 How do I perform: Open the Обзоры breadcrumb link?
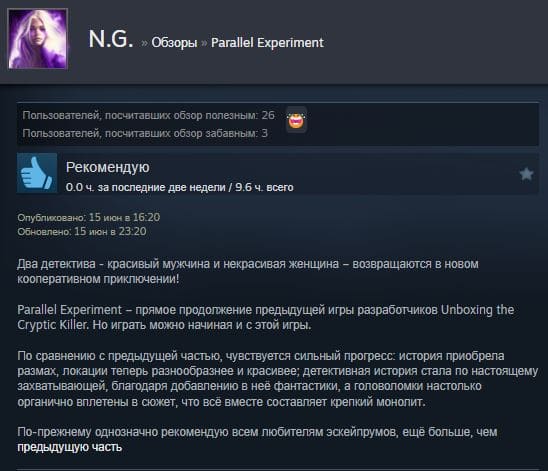pyautogui.click(x=174, y=43)
